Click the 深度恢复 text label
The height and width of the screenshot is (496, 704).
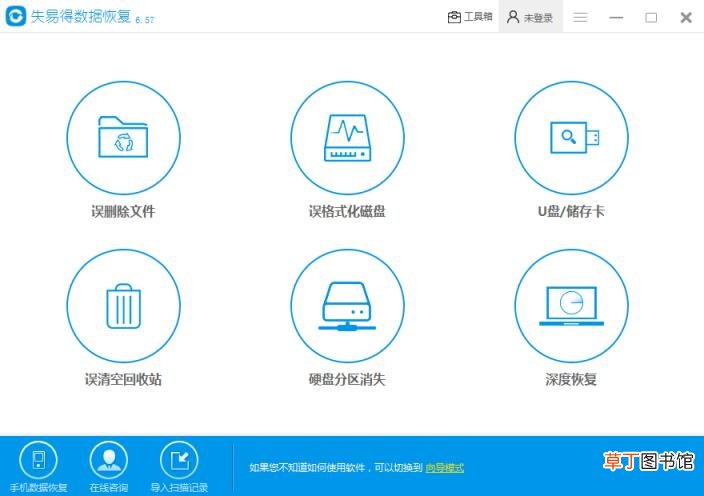pos(571,380)
